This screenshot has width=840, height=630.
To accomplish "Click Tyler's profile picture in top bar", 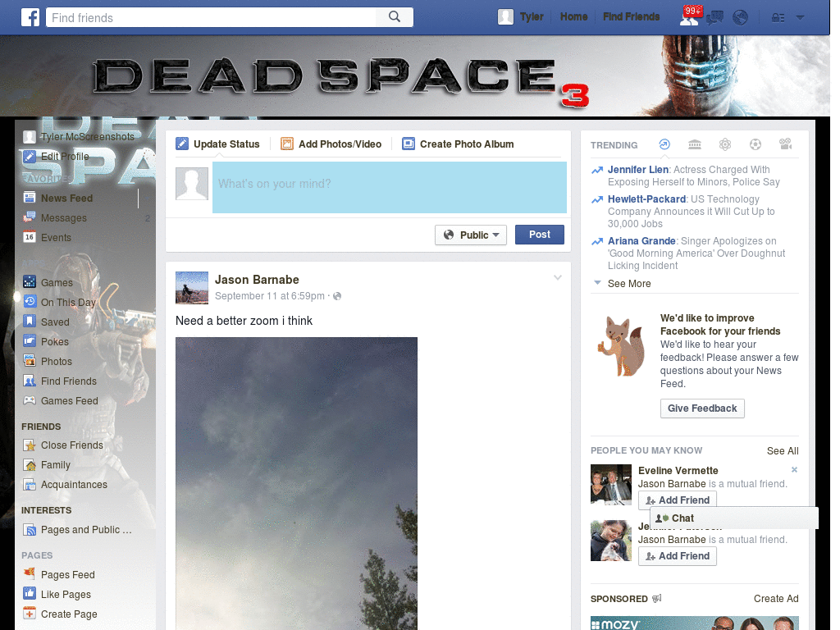I will 505,17.
